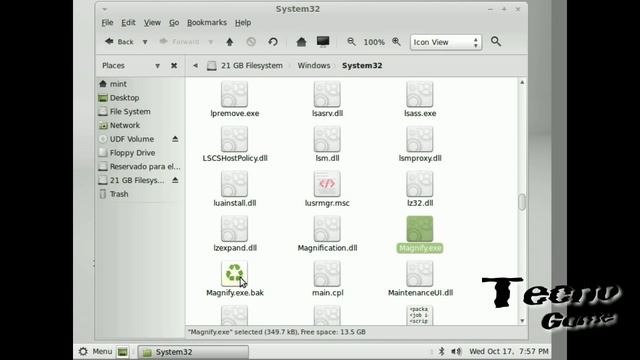The height and width of the screenshot is (360, 640).
Task: Open the Bookmarks menu
Action: click(x=207, y=22)
